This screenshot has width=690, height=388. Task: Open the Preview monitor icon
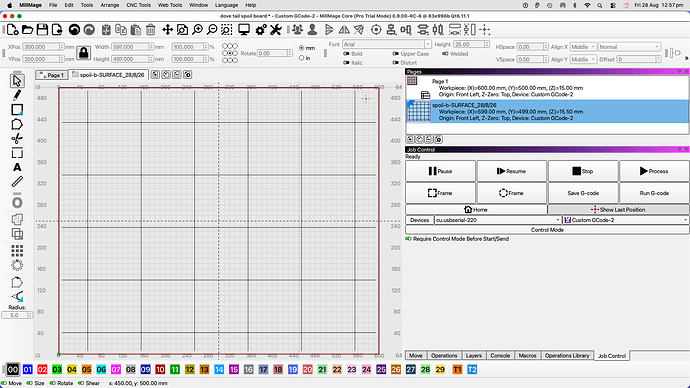pos(244,29)
